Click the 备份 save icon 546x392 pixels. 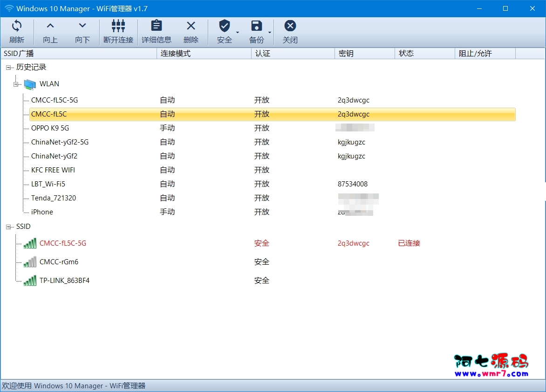(256, 26)
